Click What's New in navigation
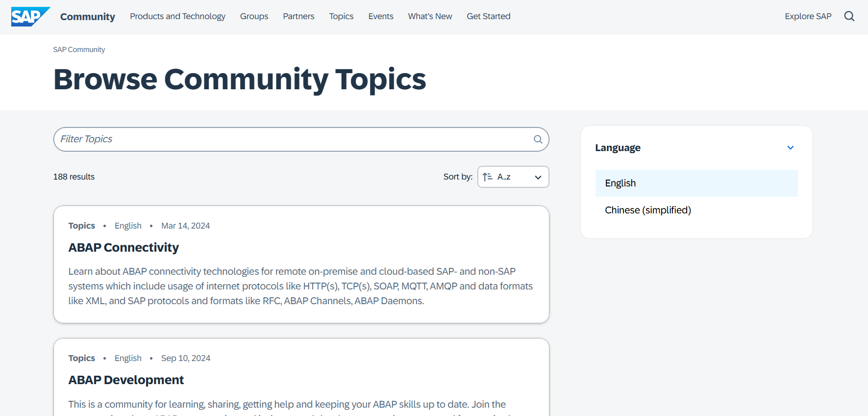Image resolution: width=868 pixels, height=416 pixels. pyautogui.click(x=430, y=16)
